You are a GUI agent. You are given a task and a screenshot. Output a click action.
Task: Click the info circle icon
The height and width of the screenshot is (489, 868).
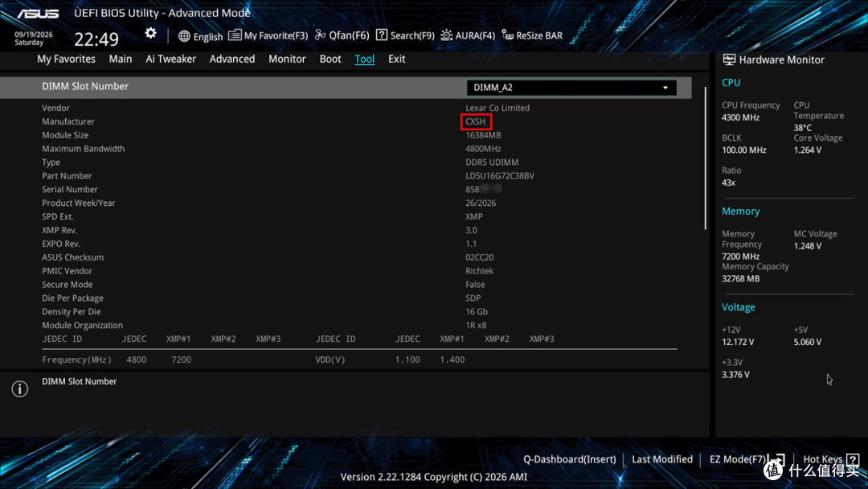click(x=20, y=388)
